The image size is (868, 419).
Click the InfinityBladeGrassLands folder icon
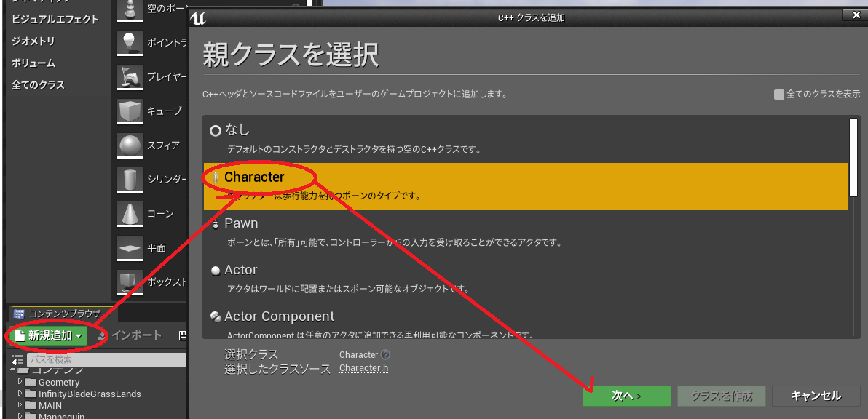point(30,394)
